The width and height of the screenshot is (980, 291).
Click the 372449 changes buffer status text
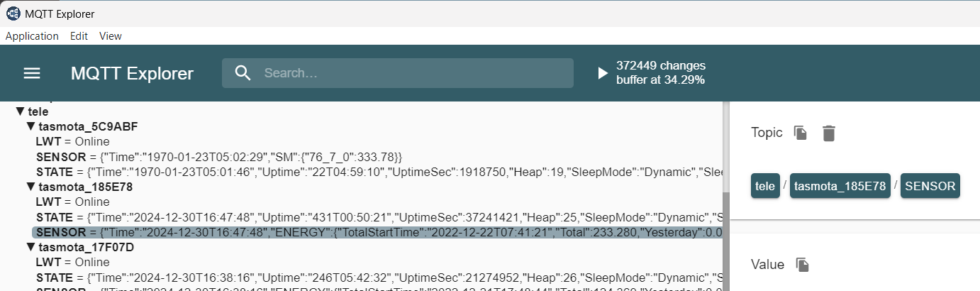coord(661,73)
